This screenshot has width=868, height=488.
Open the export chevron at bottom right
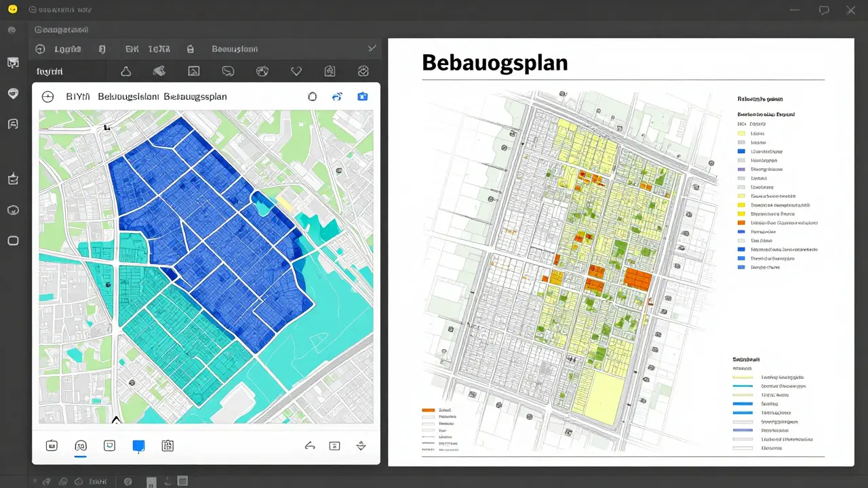[x=361, y=446]
